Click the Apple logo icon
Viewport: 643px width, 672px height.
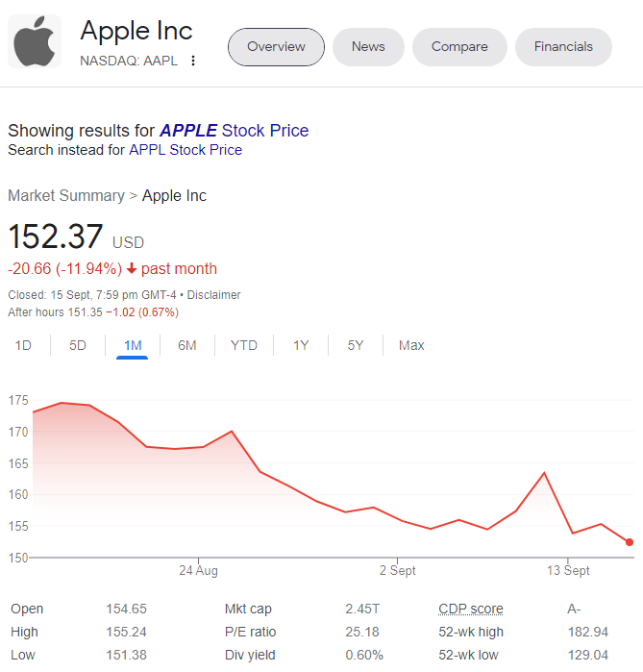click(x=35, y=41)
